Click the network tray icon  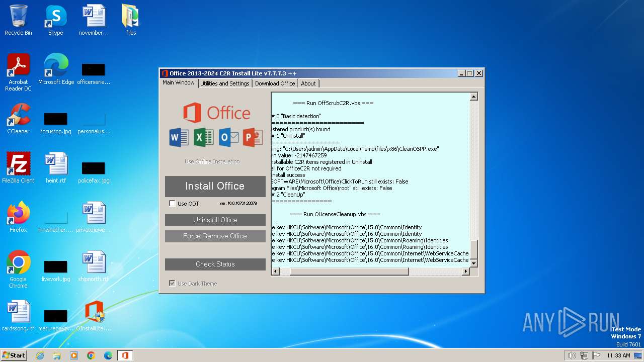pyautogui.click(x=584, y=355)
